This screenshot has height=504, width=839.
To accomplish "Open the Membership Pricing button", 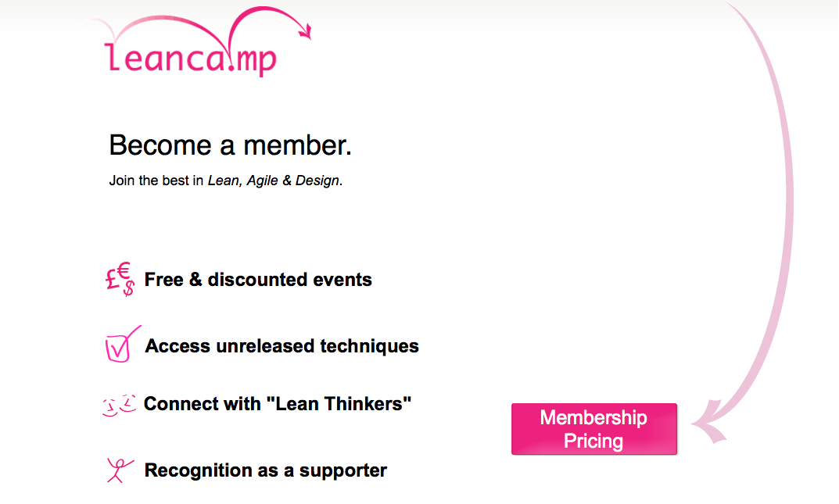I will coord(594,429).
